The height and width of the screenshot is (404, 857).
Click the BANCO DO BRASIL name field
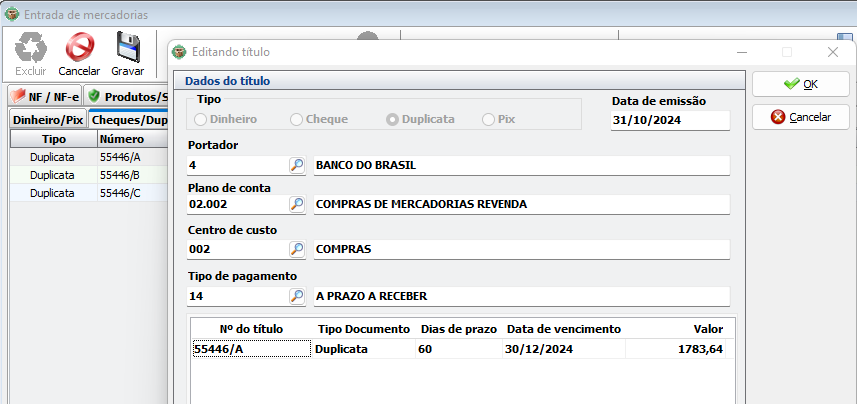521,165
